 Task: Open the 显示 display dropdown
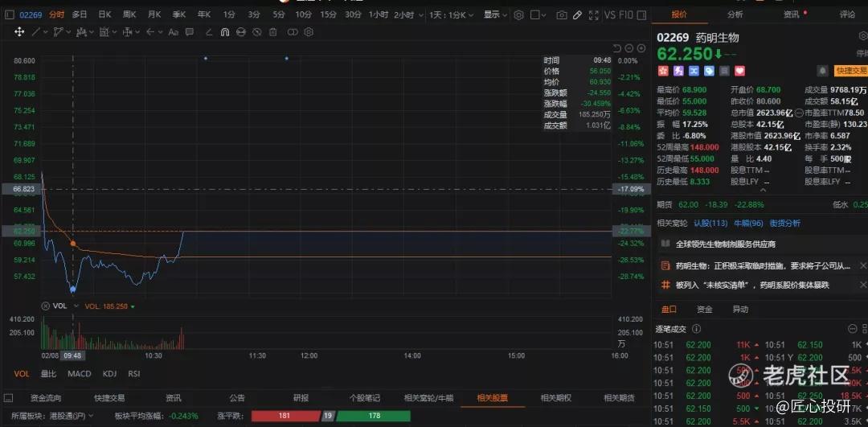[x=494, y=15]
